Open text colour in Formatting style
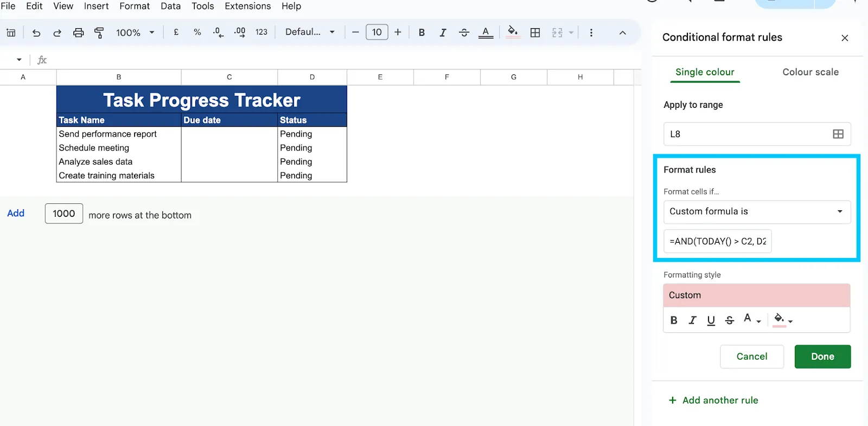Viewport: 868px width, 426px height. click(x=752, y=319)
